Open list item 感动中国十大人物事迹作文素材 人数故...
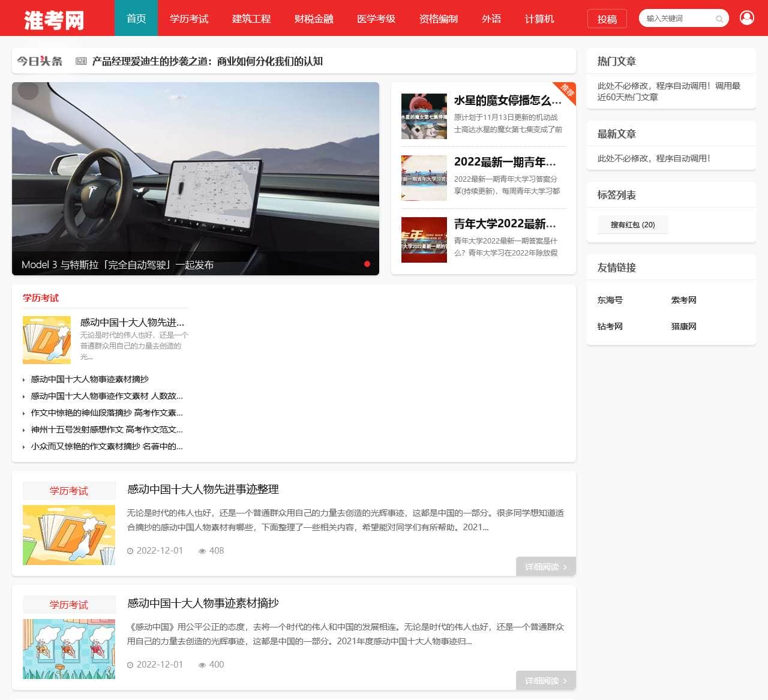This screenshot has width=768, height=700. point(107,396)
